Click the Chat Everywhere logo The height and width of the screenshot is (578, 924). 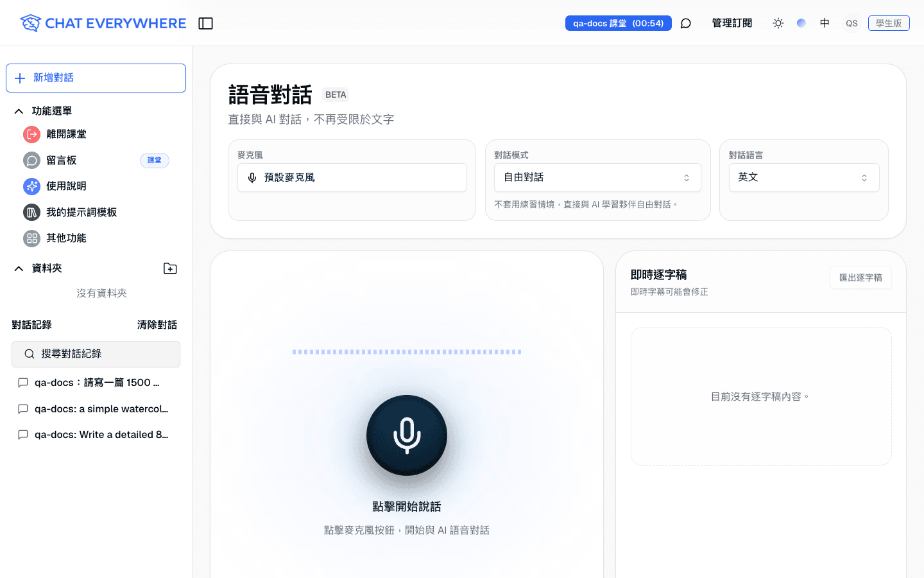tap(103, 23)
